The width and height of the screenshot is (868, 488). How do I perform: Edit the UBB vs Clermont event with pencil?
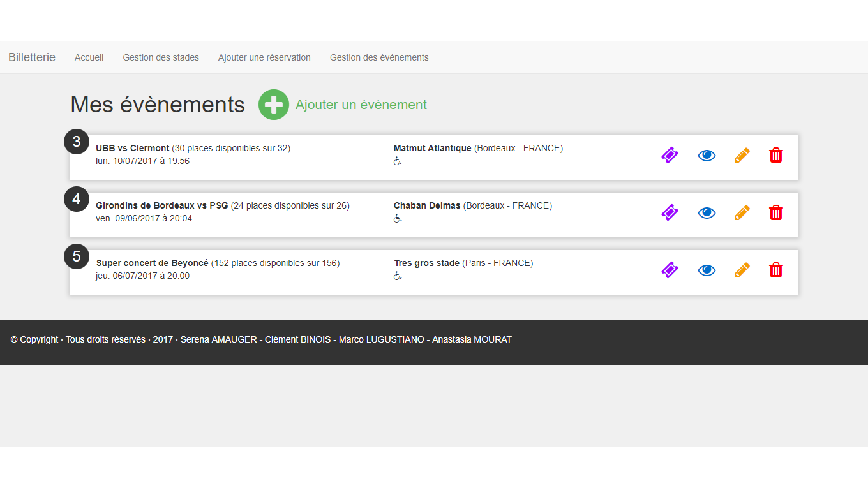[x=742, y=155]
